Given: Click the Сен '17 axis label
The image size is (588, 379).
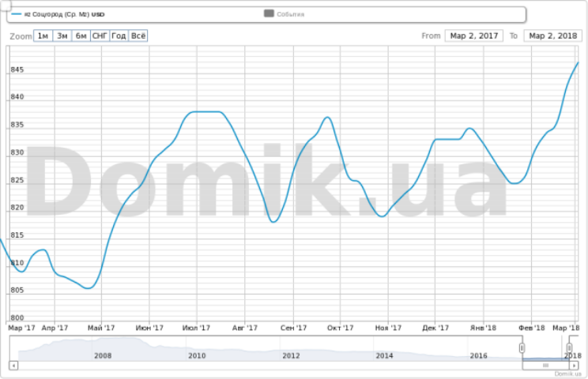Looking at the screenshot, I should (x=294, y=328).
